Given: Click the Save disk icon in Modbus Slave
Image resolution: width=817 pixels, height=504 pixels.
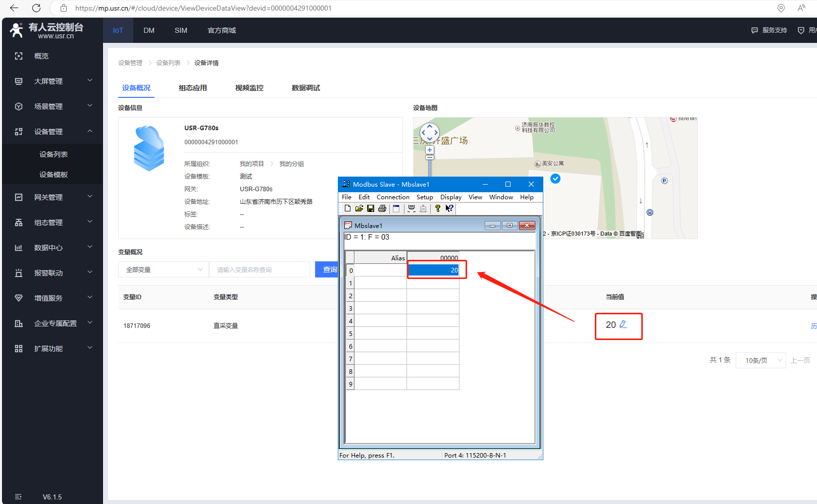Looking at the screenshot, I should coord(371,208).
